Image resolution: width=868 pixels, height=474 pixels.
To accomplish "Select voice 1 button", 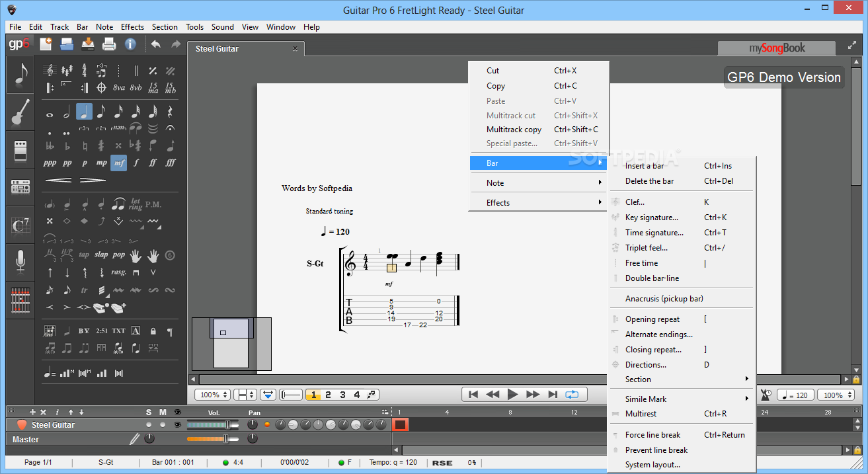I will (313, 395).
